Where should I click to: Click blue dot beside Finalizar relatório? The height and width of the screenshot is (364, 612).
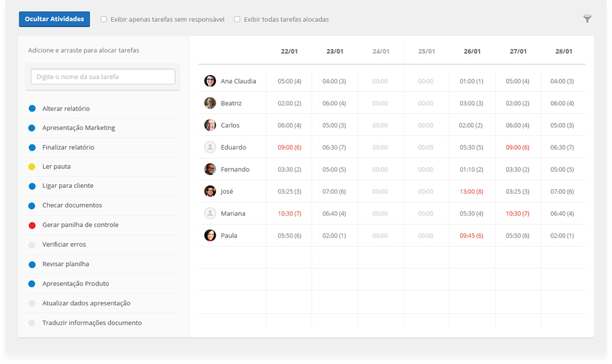pyautogui.click(x=32, y=148)
